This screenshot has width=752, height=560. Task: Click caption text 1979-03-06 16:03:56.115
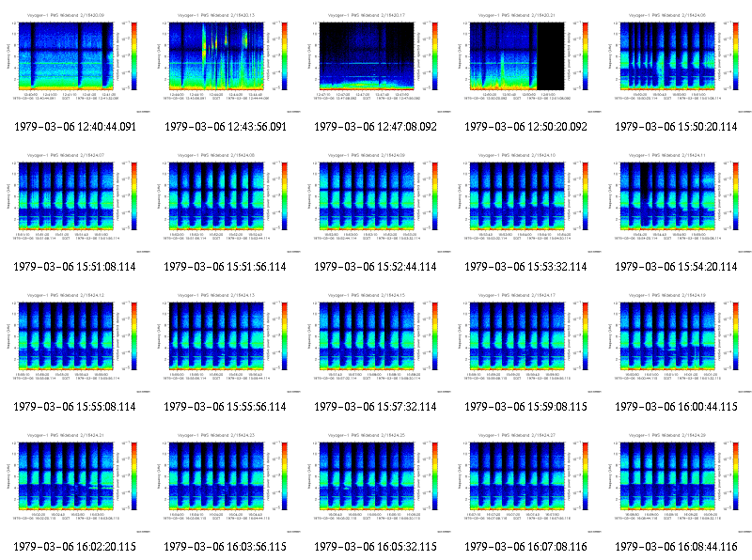tap(225, 547)
